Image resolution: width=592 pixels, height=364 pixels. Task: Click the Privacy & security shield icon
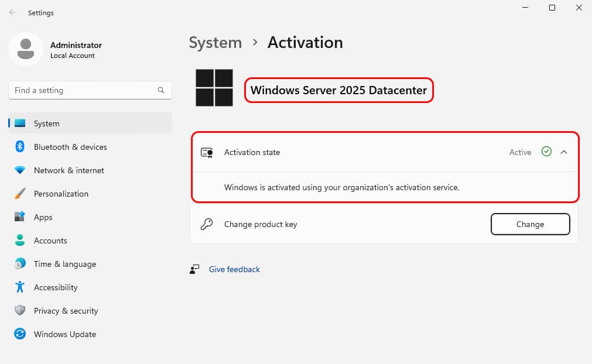pos(20,310)
